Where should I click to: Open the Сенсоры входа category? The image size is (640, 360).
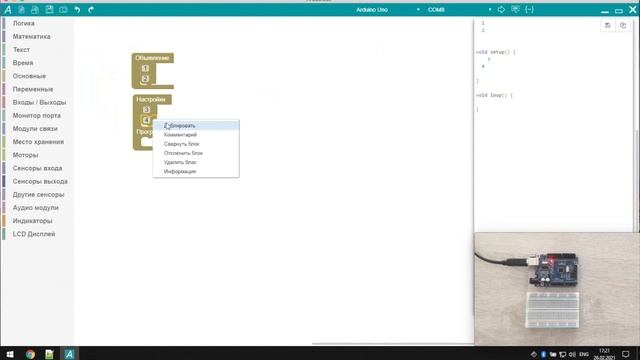point(37,168)
